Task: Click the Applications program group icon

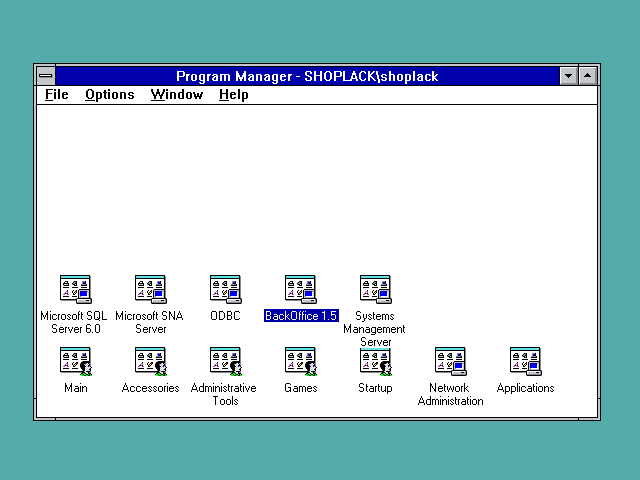Action: coord(526,362)
